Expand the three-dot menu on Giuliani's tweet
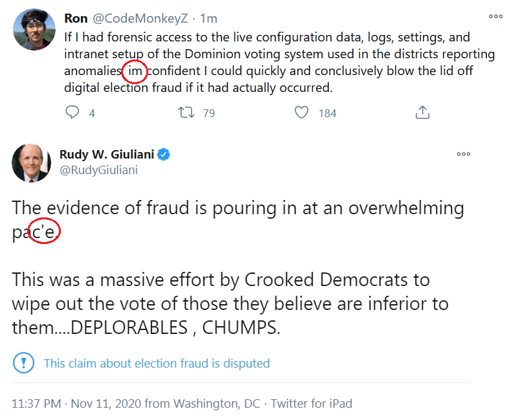Screen dimensions: 509x420 [464, 154]
